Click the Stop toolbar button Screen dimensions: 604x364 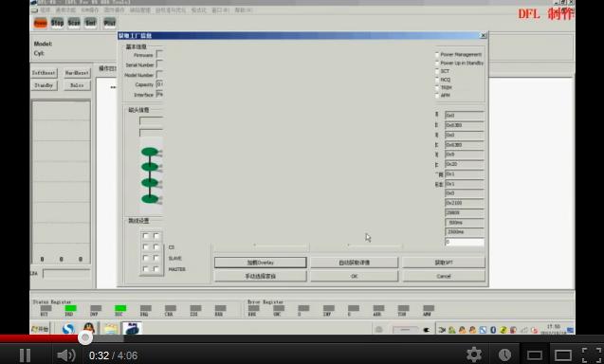pos(57,23)
